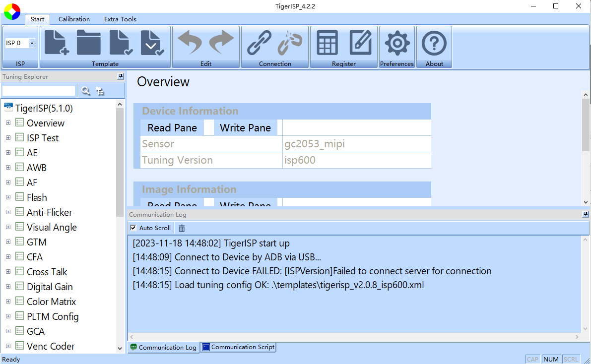Select Venc Coder in the tree
Screen dimensions: 591x364
(x=51, y=346)
